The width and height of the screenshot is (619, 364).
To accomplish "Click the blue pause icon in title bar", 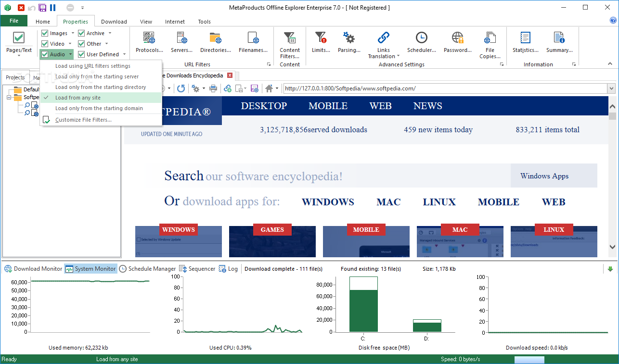I will pyautogui.click(x=53, y=8).
